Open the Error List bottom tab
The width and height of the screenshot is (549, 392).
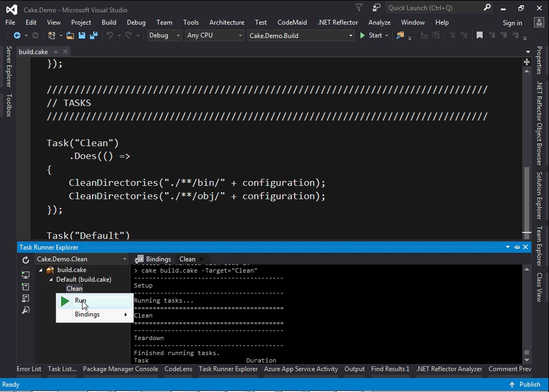[29, 369]
